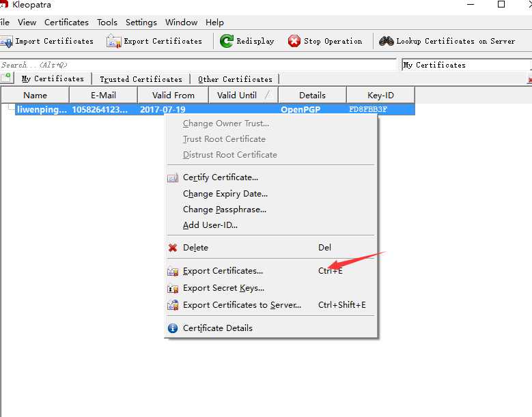Click the 2017-07-19 valid from cell
Image resolution: width=532 pixels, height=417 pixels.
[163, 109]
